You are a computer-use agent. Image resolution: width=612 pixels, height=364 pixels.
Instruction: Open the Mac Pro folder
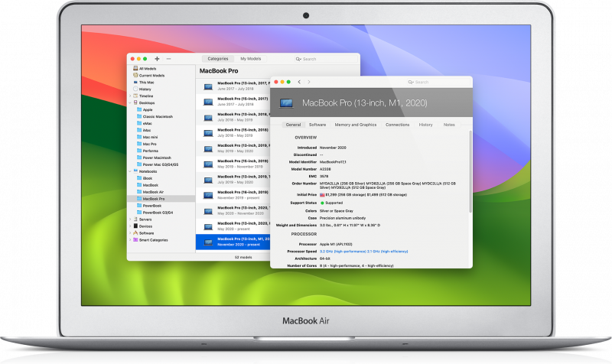pyautogui.click(x=149, y=144)
